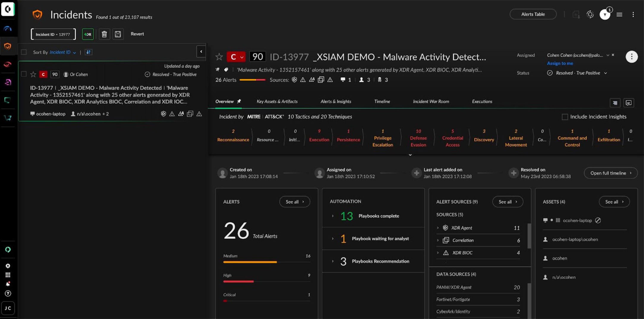Image resolution: width=644 pixels, height=319 pixels.
Task: Click the Assign to me link
Action: click(x=560, y=63)
